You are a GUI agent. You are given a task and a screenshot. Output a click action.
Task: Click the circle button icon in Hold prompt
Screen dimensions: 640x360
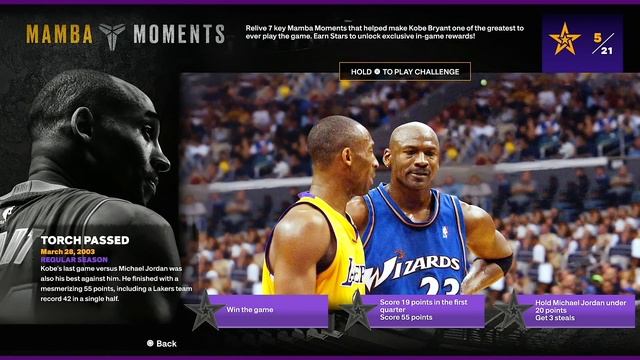click(x=377, y=72)
